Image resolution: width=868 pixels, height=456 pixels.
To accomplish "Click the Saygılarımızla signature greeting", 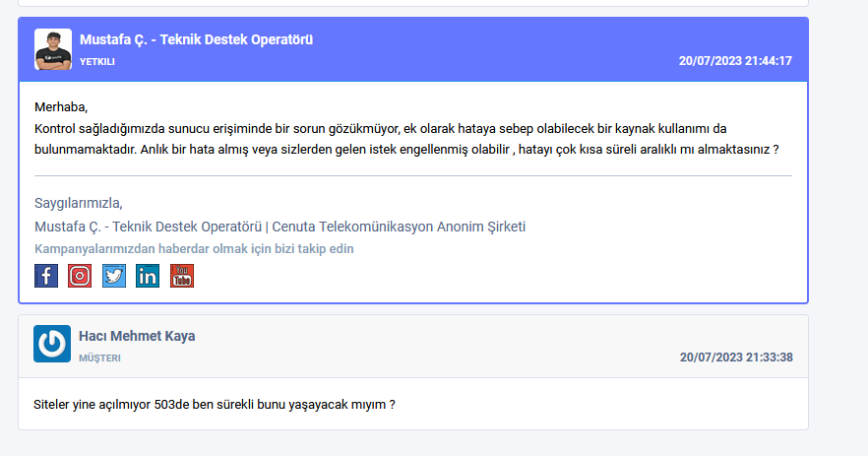I will point(79,203).
